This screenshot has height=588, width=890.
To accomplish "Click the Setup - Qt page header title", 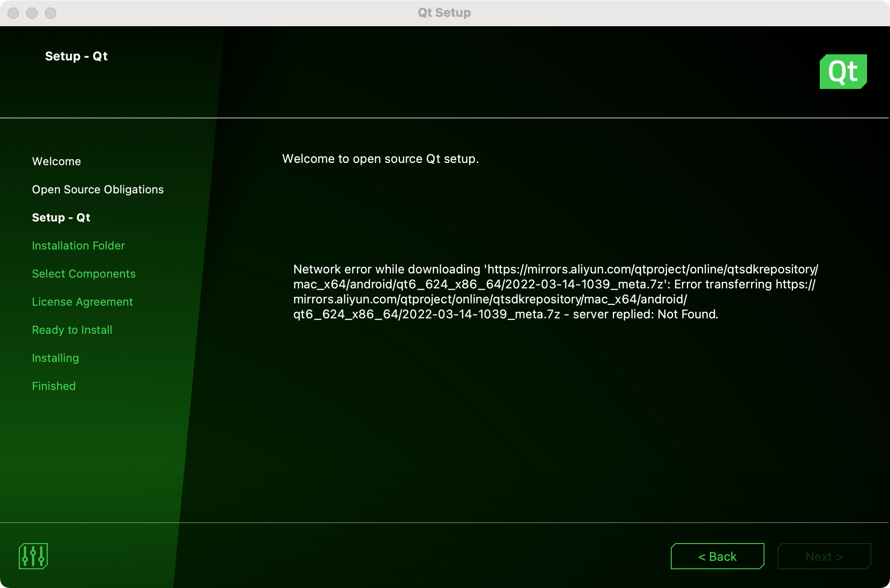I will pyautogui.click(x=76, y=56).
